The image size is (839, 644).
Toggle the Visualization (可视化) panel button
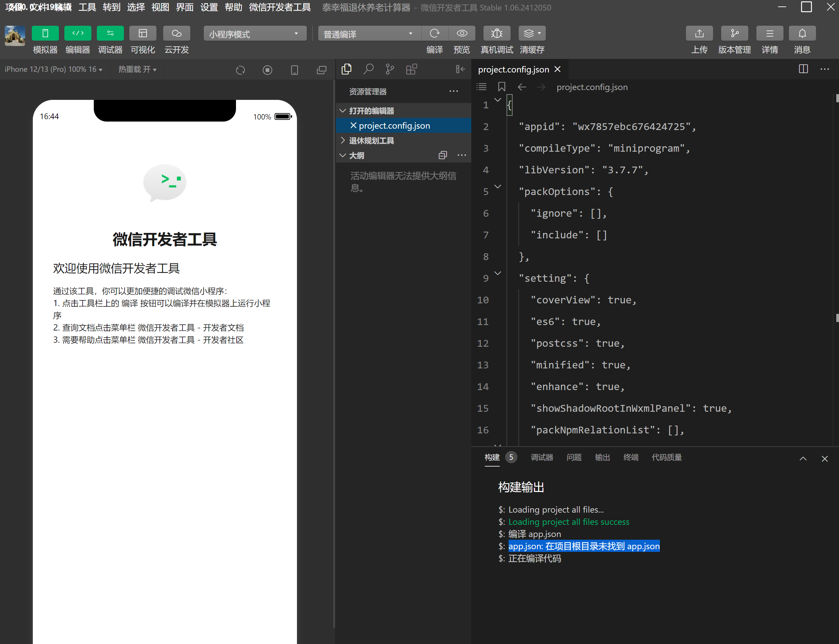143,33
